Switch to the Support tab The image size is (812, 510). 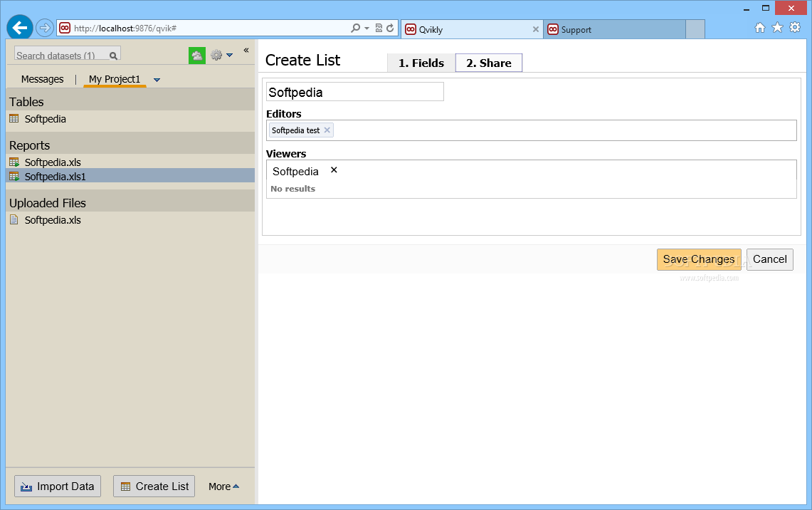pos(614,29)
